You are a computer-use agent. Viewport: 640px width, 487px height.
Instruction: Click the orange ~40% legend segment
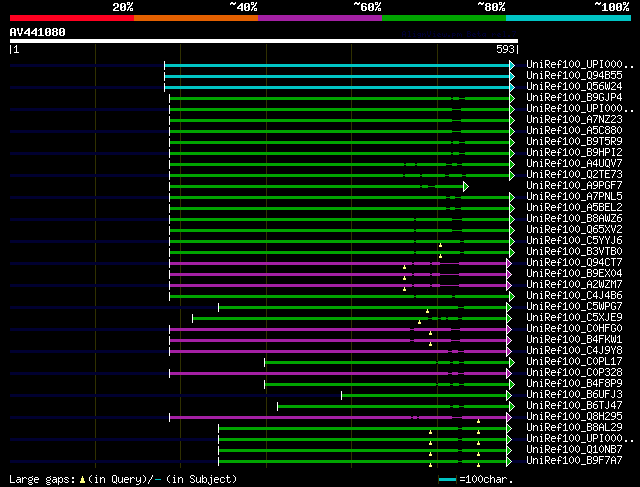(195, 18)
